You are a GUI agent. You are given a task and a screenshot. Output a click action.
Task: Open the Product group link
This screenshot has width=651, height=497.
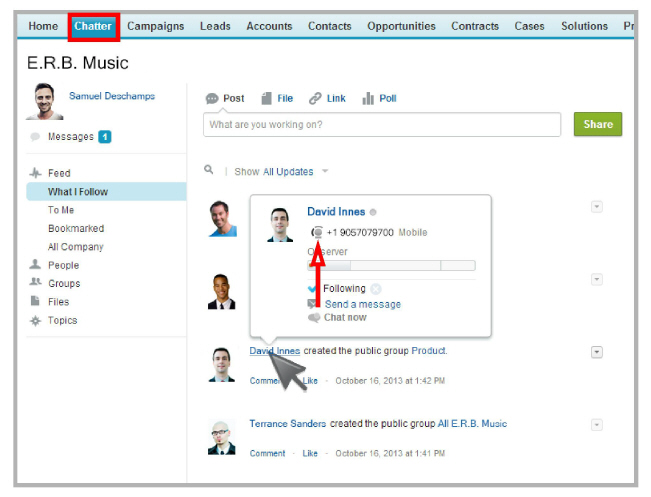coord(428,351)
